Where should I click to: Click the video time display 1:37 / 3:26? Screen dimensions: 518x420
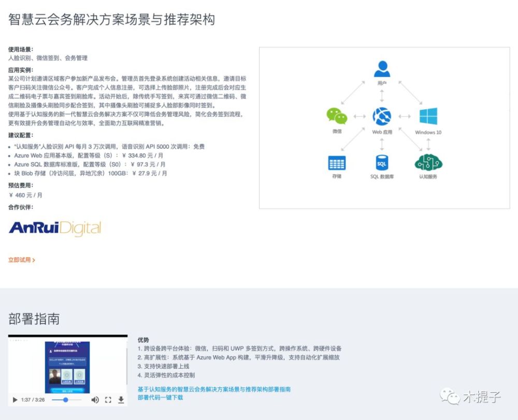33,400
